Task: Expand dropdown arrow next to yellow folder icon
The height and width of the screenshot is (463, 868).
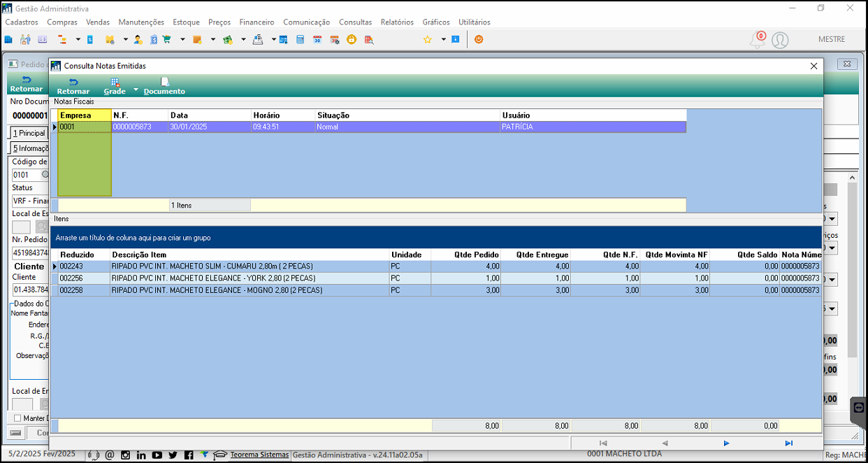Action: 125,39
